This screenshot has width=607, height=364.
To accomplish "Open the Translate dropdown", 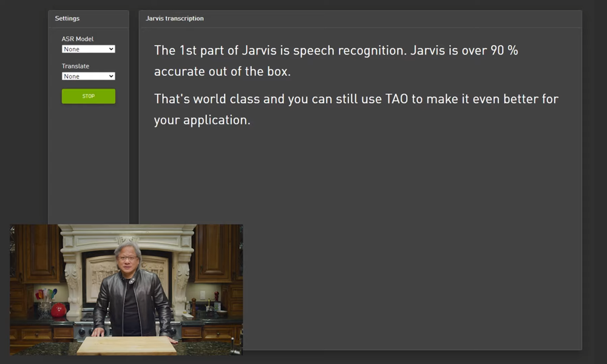I will point(88,76).
